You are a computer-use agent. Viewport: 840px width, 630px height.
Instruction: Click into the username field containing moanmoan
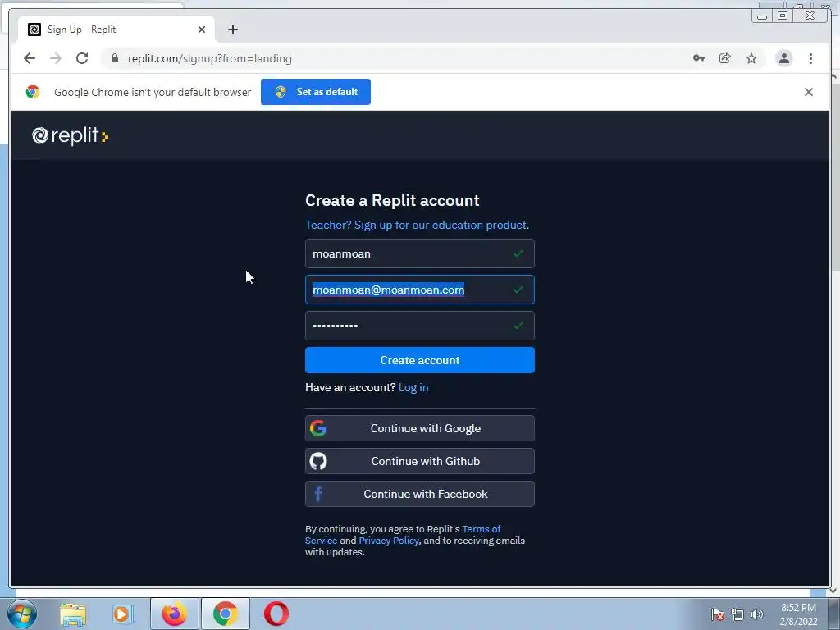pyautogui.click(x=419, y=253)
